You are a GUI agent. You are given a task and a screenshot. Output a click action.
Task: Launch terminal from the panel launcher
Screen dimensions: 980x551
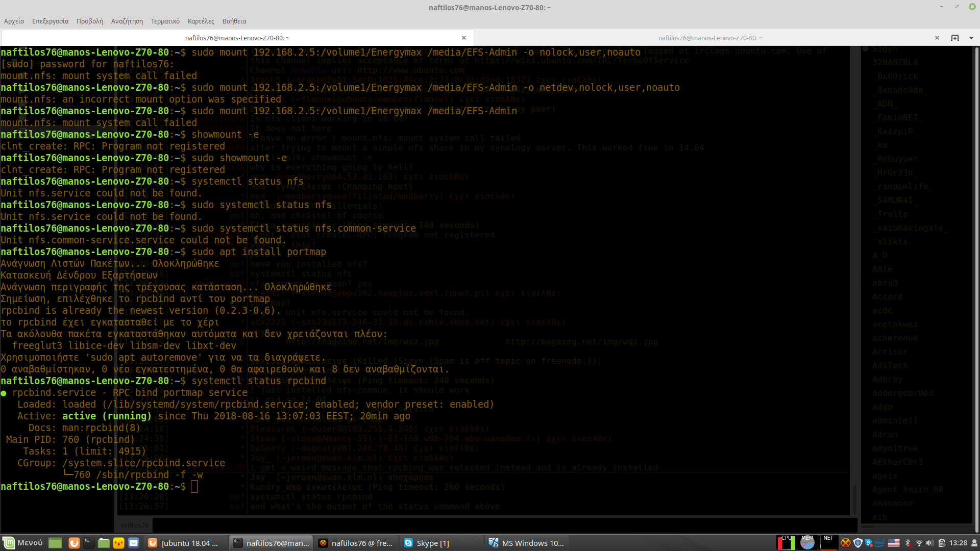point(89,543)
